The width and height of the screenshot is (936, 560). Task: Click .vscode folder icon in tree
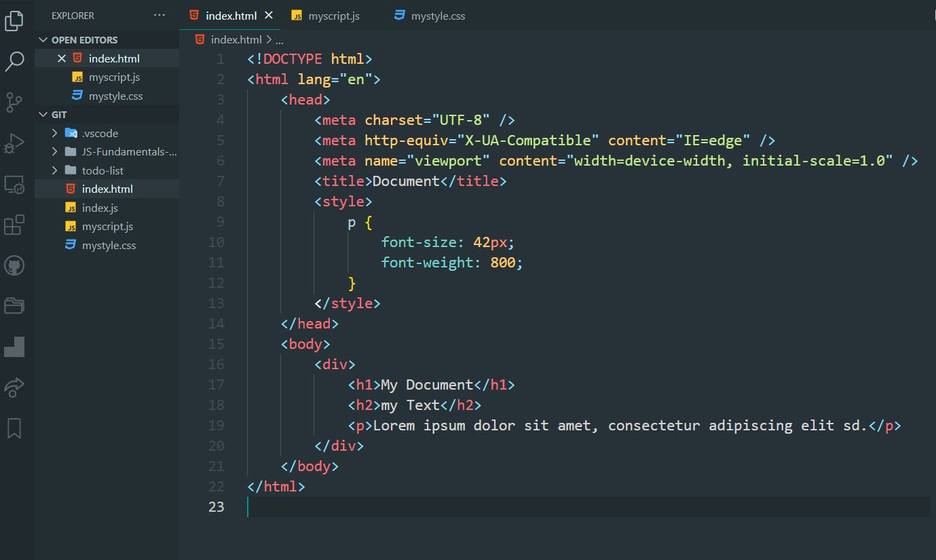click(x=71, y=133)
